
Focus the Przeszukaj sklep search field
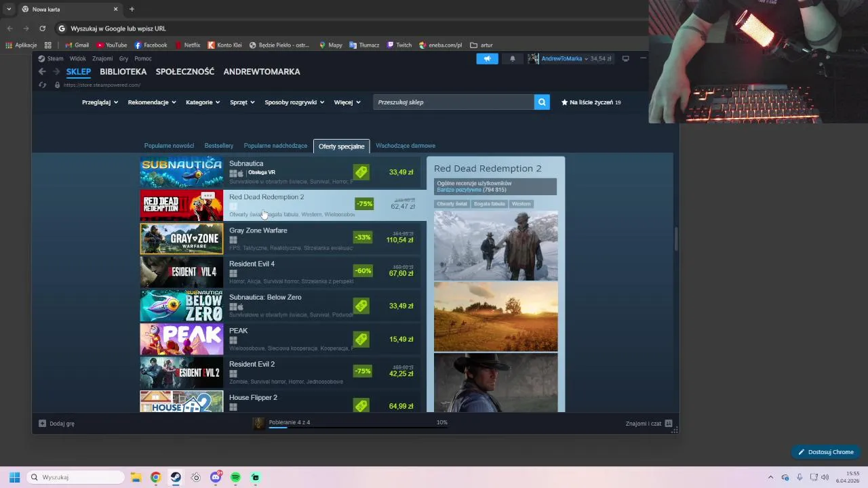coord(453,102)
